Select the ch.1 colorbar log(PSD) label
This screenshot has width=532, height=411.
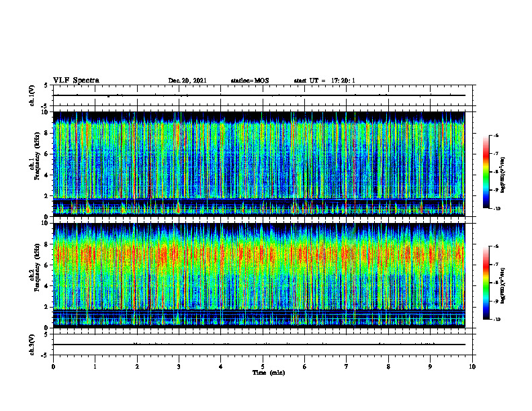coord(503,175)
